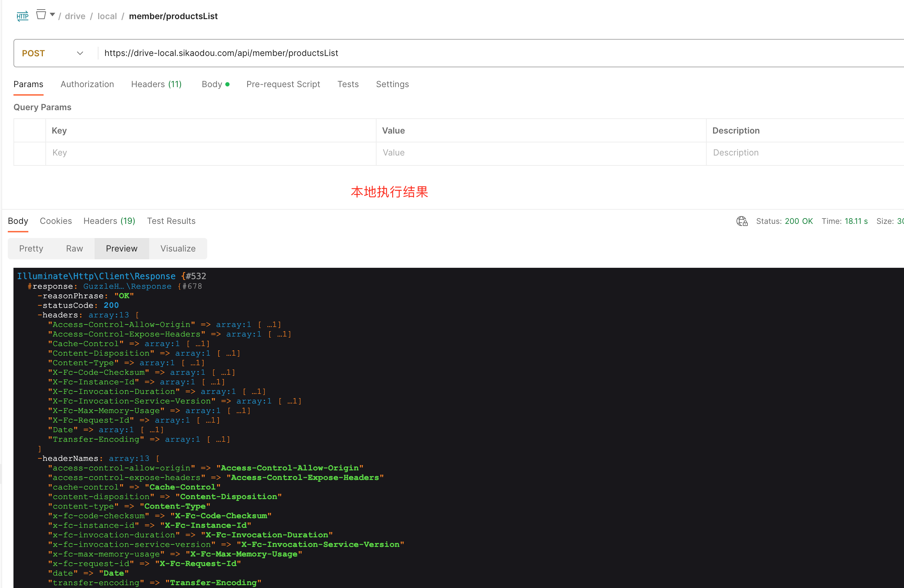Expand the "X-Fc-Max-Memory-Usage" array:1 entry
This screenshot has height=588, width=904.
click(x=217, y=411)
